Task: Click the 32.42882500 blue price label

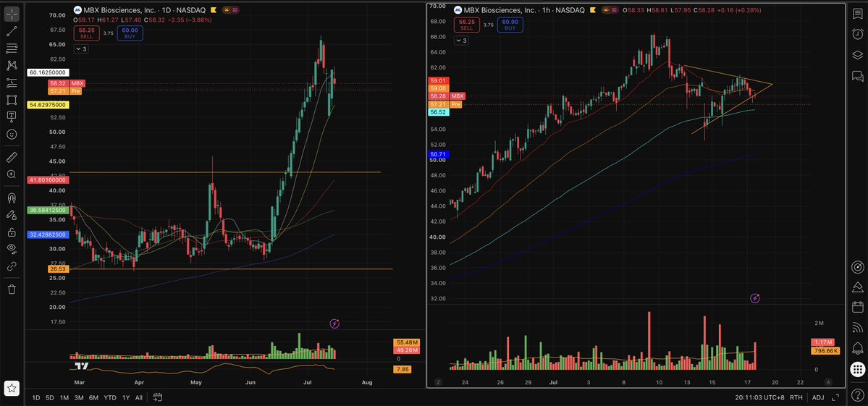Action: pos(47,235)
